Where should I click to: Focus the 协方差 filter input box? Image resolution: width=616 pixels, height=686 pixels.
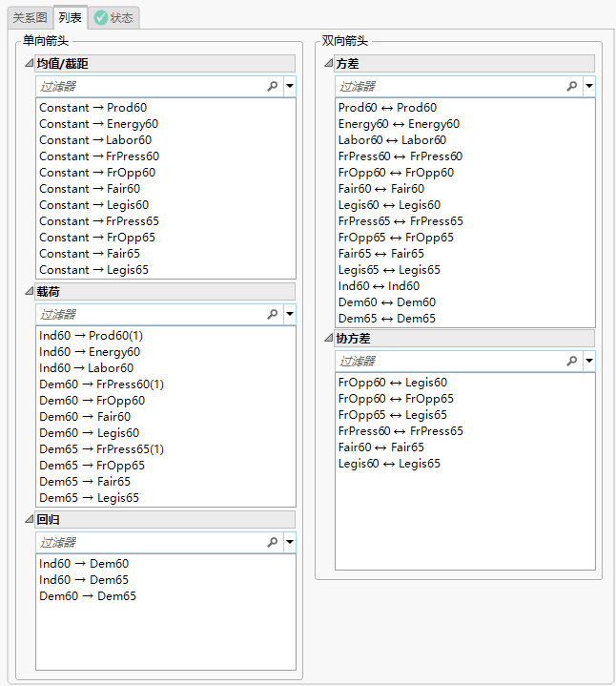point(448,361)
